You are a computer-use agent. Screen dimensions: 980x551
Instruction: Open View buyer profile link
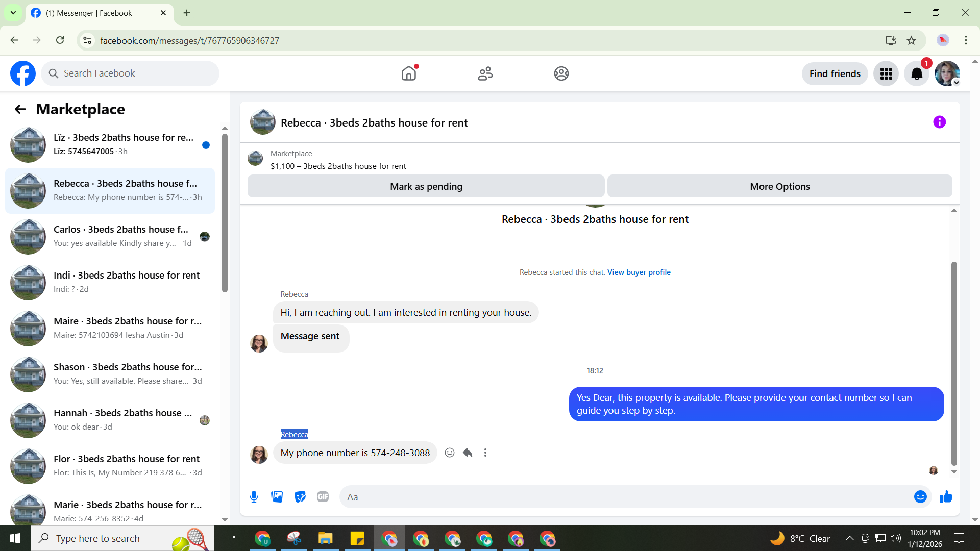pyautogui.click(x=639, y=272)
